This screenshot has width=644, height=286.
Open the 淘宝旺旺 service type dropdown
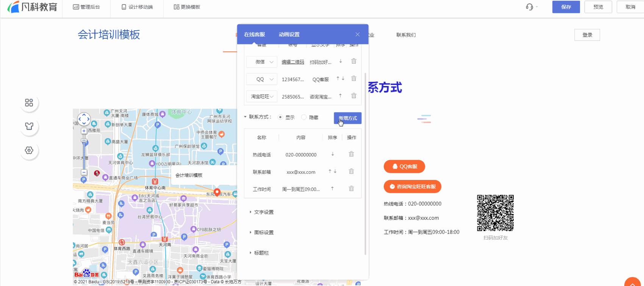pos(262,97)
